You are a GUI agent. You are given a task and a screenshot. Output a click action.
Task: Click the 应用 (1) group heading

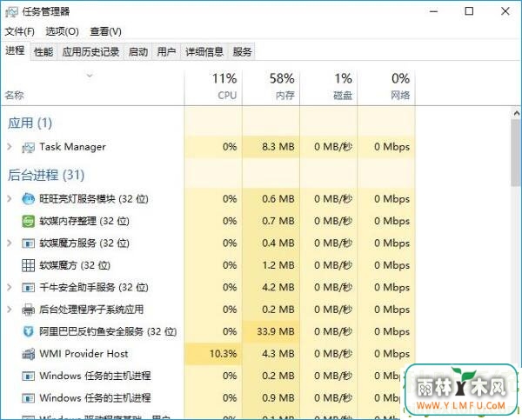[x=30, y=123]
